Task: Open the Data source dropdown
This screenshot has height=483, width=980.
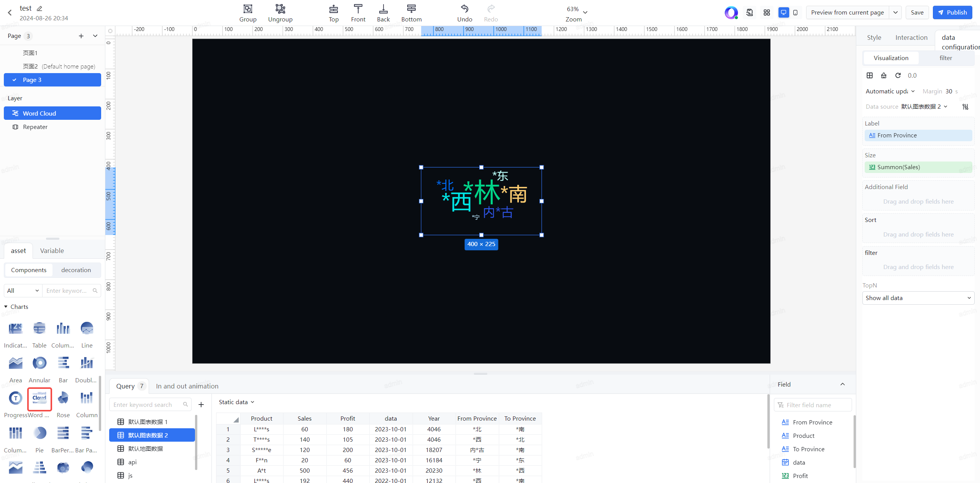Action: (x=924, y=107)
